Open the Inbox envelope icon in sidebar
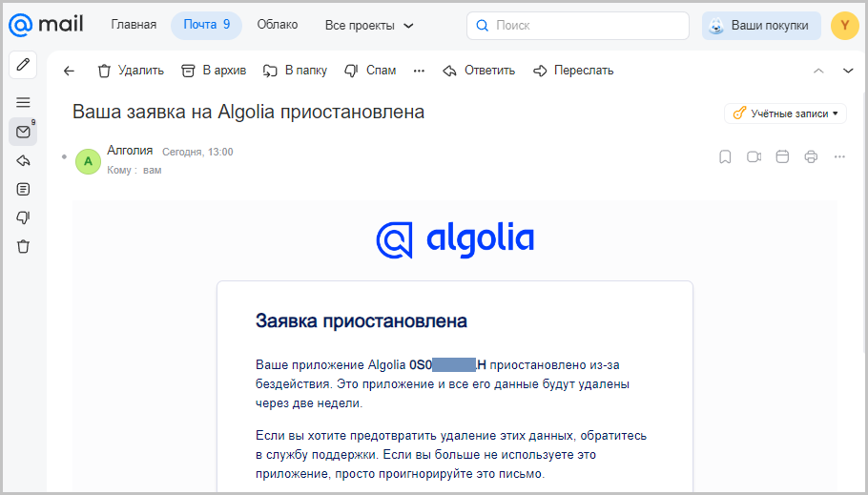The height and width of the screenshot is (495, 868). pyautogui.click(x=23, y=132)
